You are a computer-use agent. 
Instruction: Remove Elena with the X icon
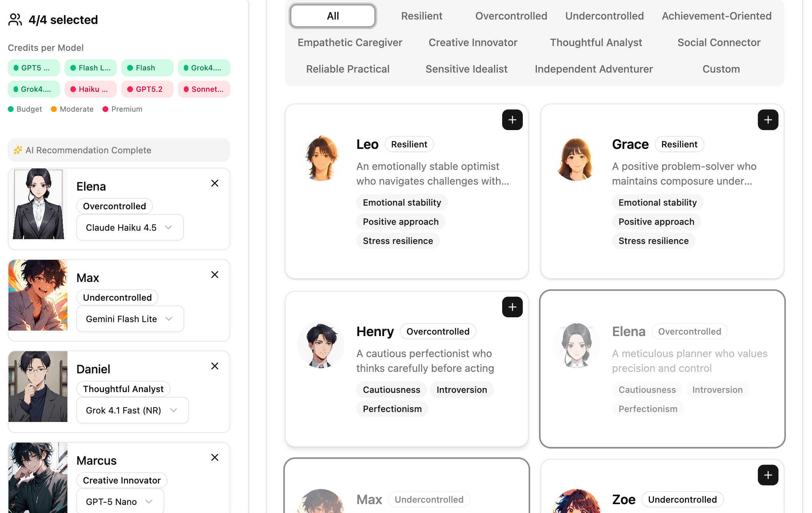(215, 183)
